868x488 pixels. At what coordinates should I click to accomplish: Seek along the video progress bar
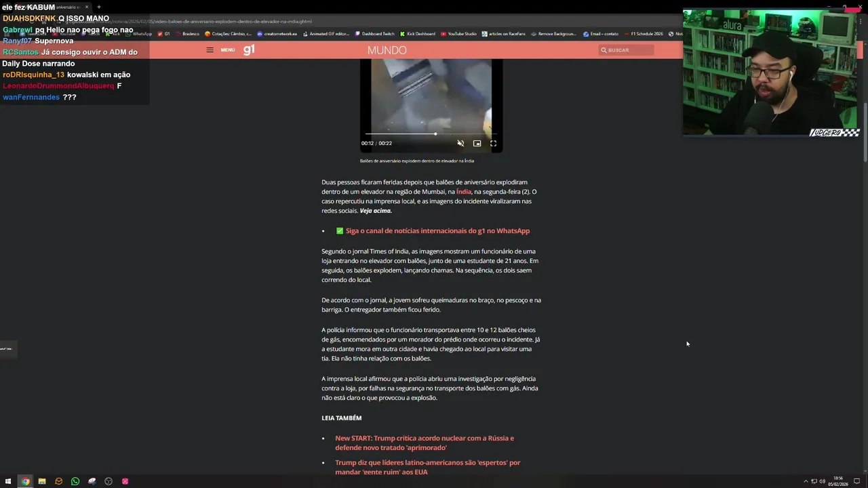pyautogui.click(x=431, y=134)
